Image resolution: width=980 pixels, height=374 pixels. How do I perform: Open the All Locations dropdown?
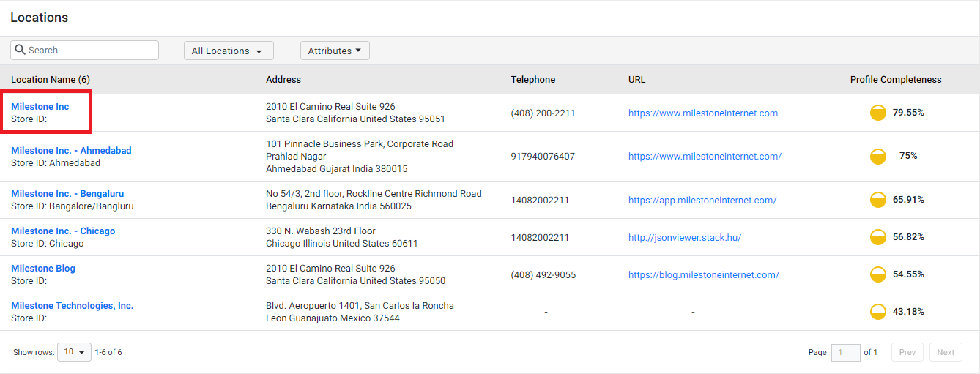pos(229,51)
